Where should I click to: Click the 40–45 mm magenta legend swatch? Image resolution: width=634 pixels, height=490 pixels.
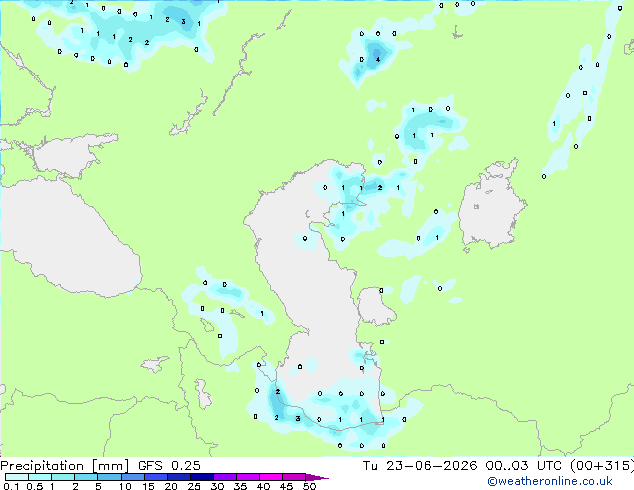(x=271, y=477)
